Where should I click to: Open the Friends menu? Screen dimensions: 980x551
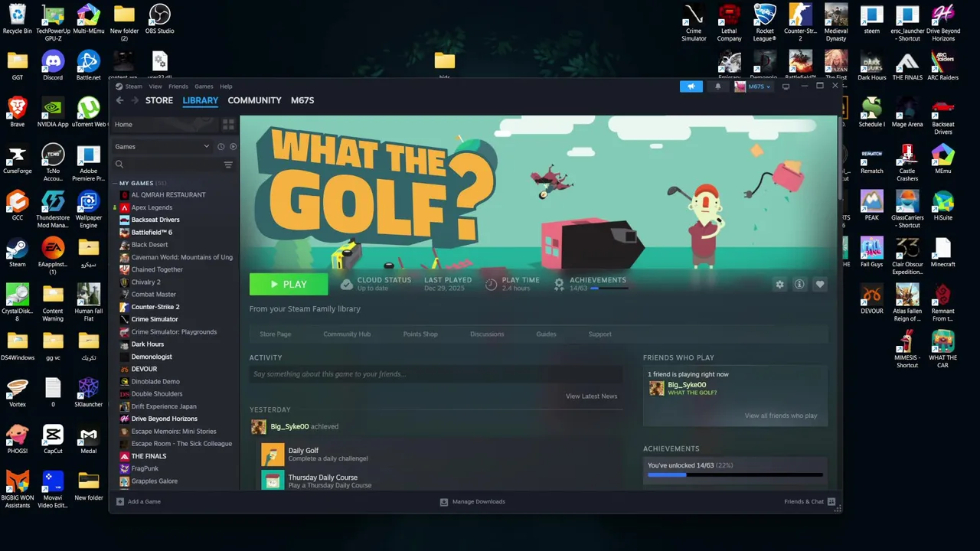[x=178, y=86]
